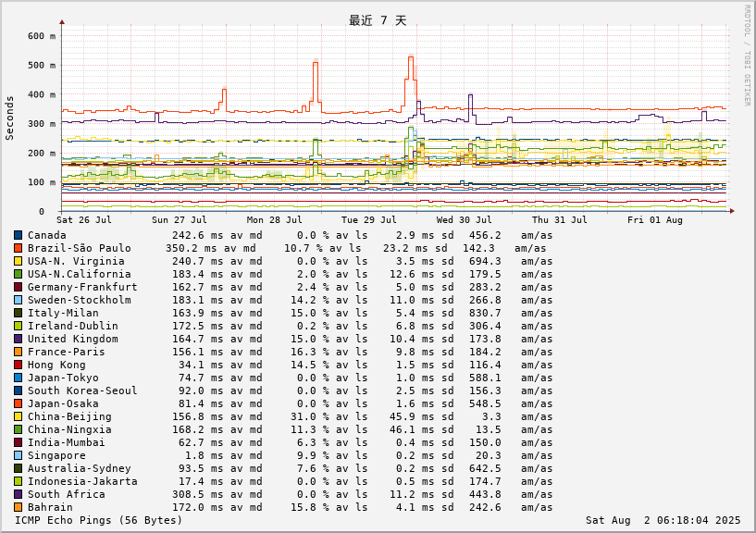The height and width of the screenshot is (533, 756).
Task: Select the Germany-Frankfurt legend label
Action: click(x=82, y=288)
